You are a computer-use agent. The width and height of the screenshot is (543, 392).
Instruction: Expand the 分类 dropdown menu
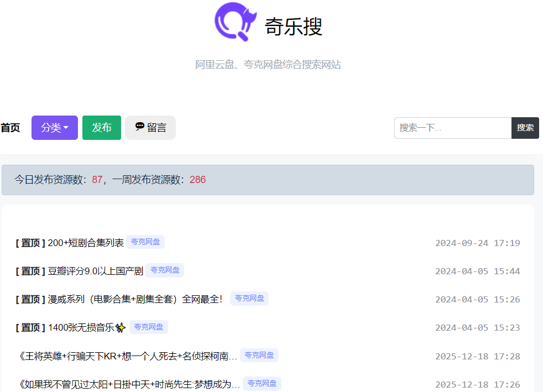tap(54, 128)
